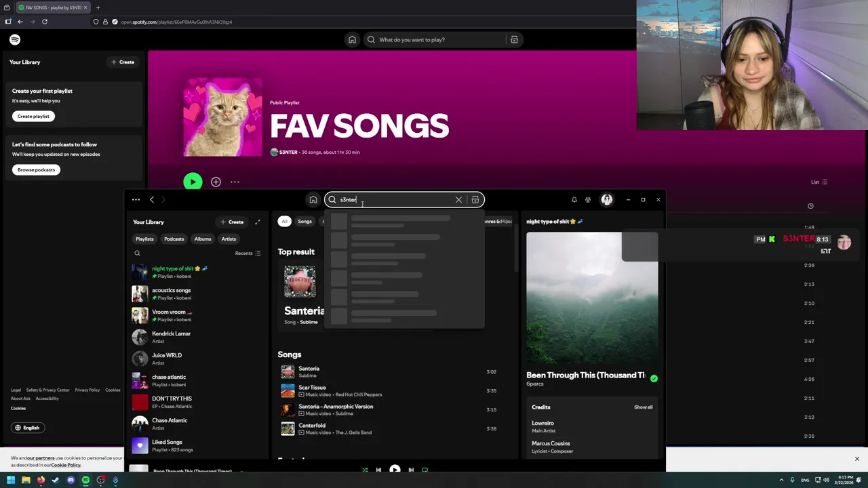Click FAV SONGS cat cover image
Screen dimensions: 868x488
point(222,117)
